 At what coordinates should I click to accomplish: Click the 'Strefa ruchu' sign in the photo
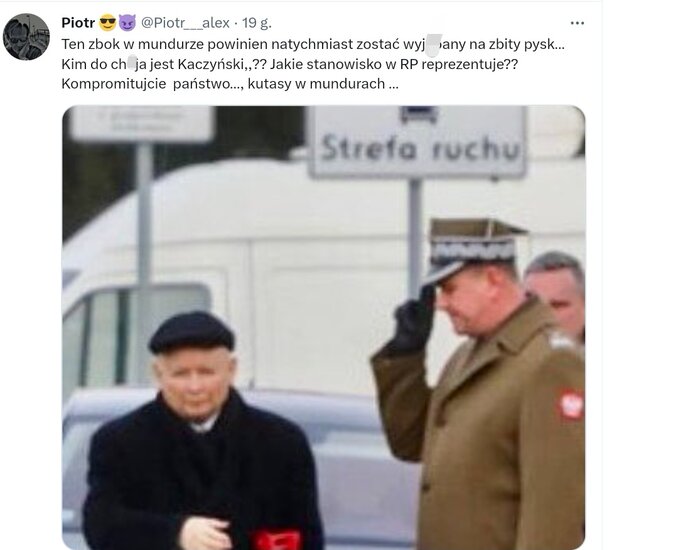click(418, 142)
